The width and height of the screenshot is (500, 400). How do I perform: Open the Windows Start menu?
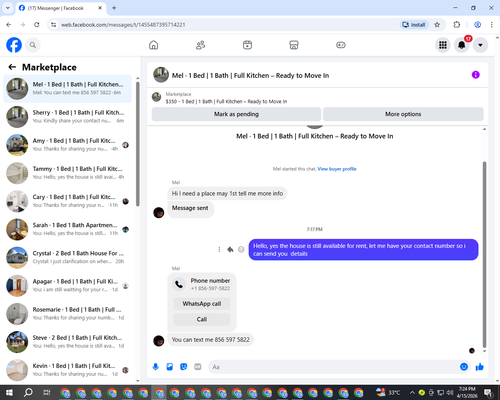point(9,392)
